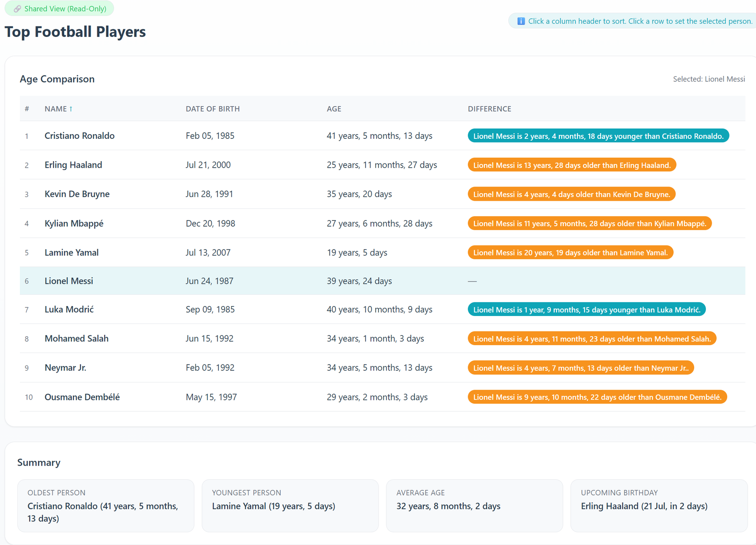756x545 pixels.
Task: Click age 40 years, 10 months, 9 days
Action: pos(379,309)
